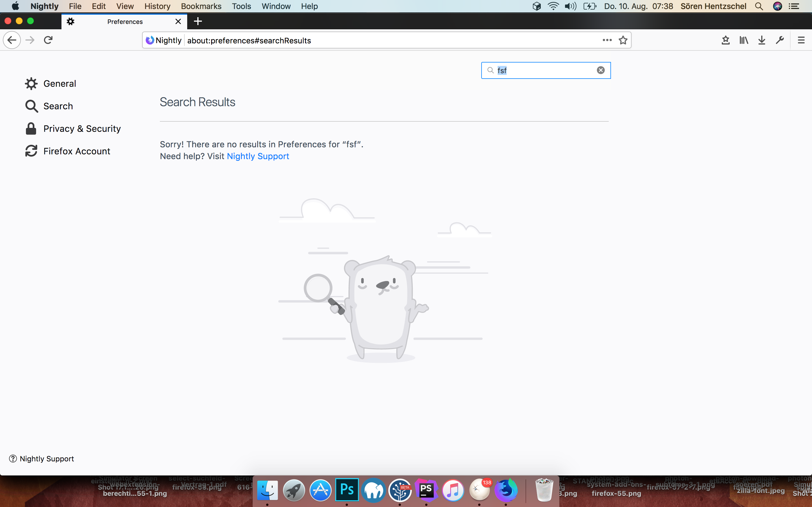
Task: Clear the preferences search field
Action: point(601,70)
